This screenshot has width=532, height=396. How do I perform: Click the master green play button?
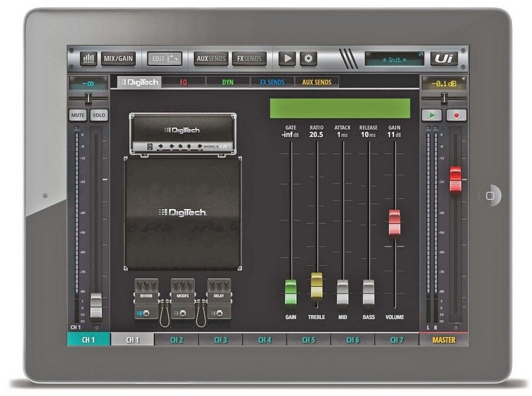(432, 115)
